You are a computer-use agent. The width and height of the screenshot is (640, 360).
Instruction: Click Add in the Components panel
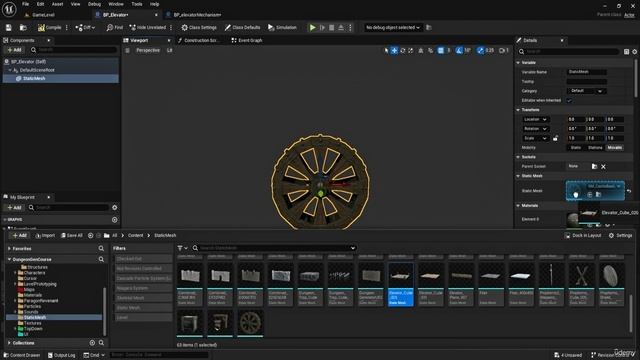click(x=14, y=50)
